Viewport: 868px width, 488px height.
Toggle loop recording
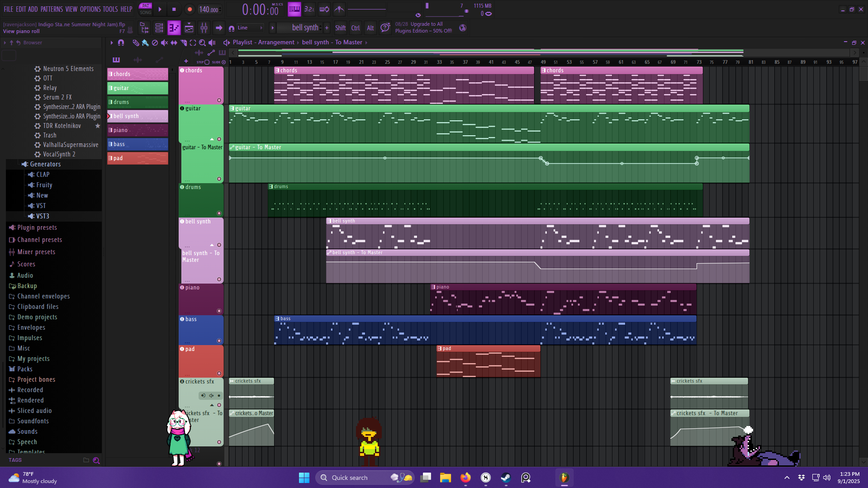point(324,9)
